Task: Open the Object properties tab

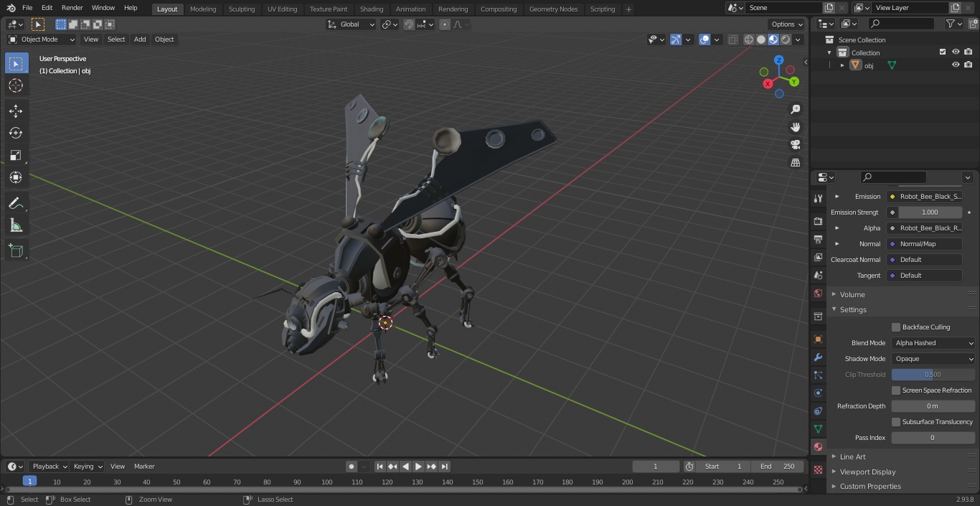Action: pyautogui.click(x=818, y=339)
